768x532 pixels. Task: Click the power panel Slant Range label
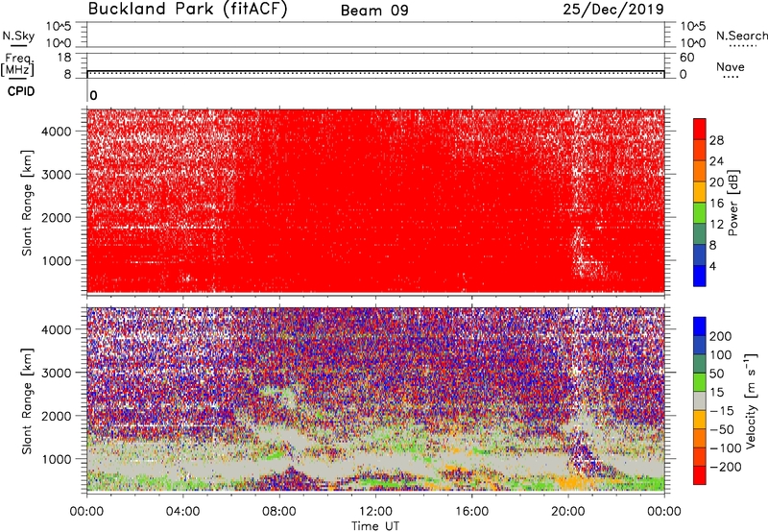click(x=27, y=203)
